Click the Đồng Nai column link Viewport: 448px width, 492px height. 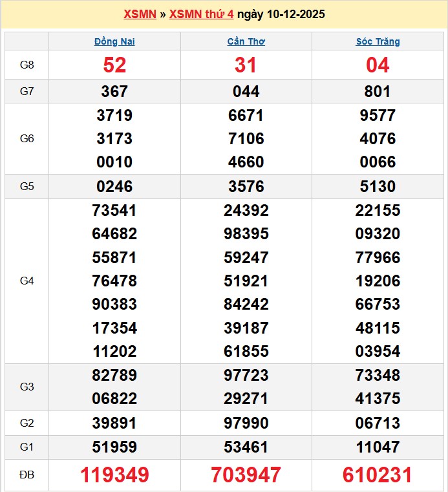pyautogui.click(x=114, y=41)
